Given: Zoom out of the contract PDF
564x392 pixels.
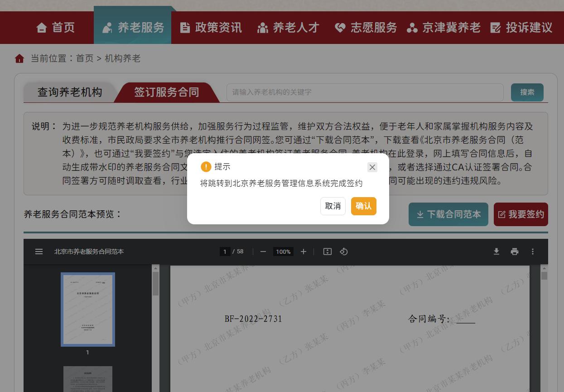Looking at the screenshot, I should point(263,252).
